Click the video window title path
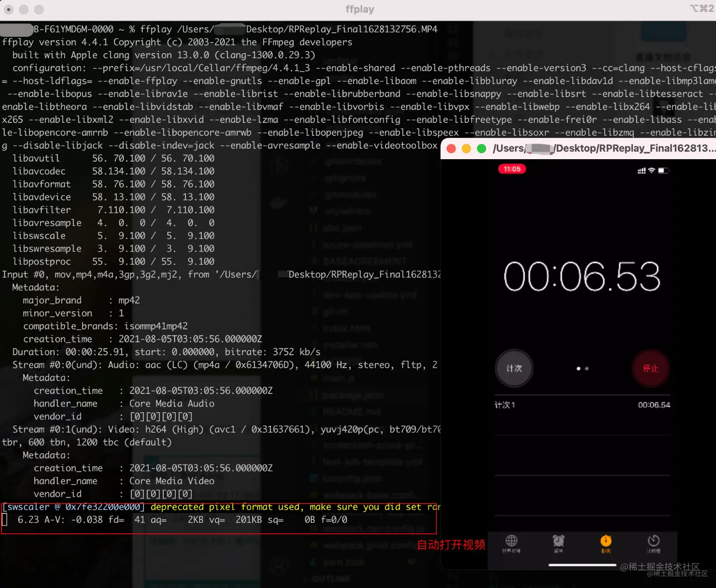The image size is (716, 588). click(604, 148)
